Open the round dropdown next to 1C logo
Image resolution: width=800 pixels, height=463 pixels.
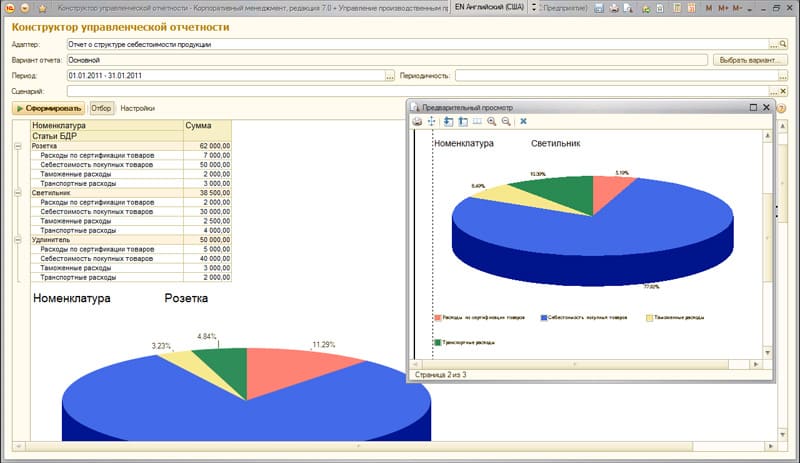[x=25, y=8]
